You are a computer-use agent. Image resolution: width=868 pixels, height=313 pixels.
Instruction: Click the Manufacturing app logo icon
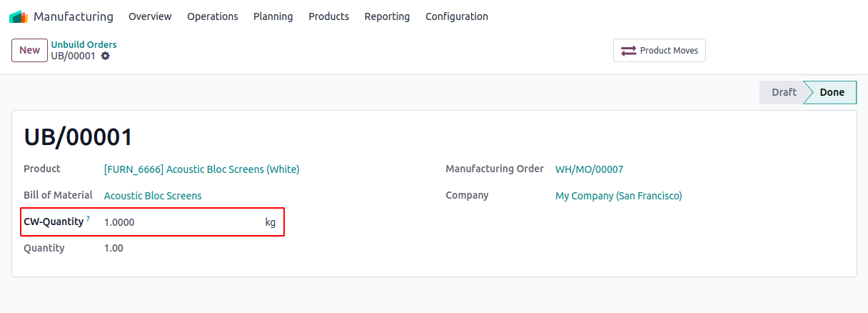coord(19,16)
